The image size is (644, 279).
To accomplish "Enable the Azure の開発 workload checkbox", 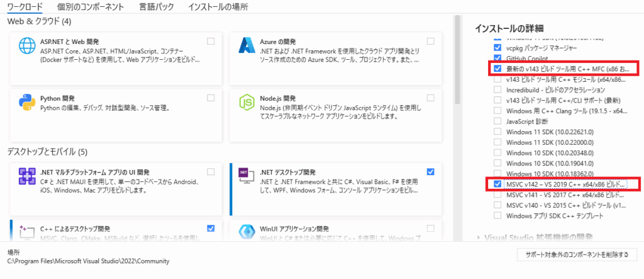I will click(430, 41).
